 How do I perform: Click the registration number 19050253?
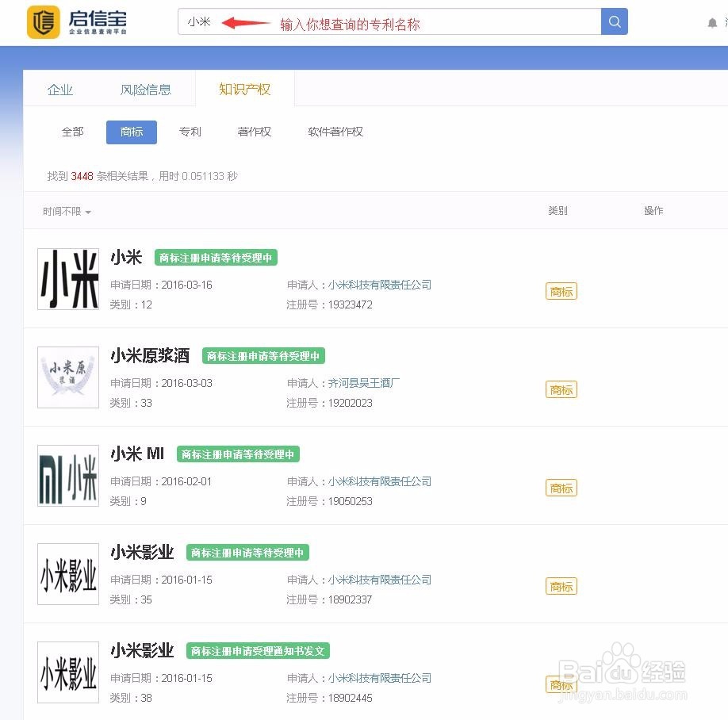pyautogui.click(x=350, y=501)
